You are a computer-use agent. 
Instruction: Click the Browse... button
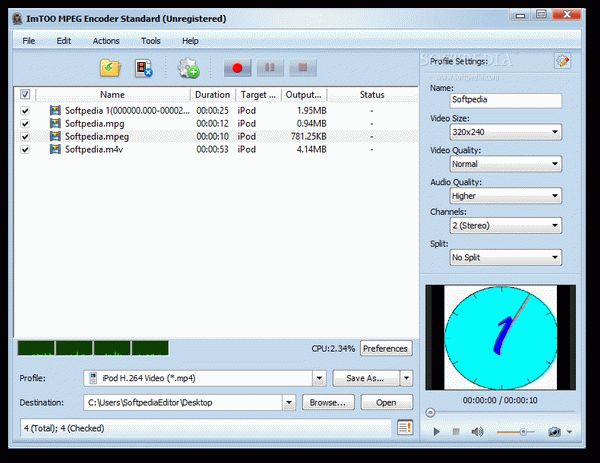click(328, 403)
